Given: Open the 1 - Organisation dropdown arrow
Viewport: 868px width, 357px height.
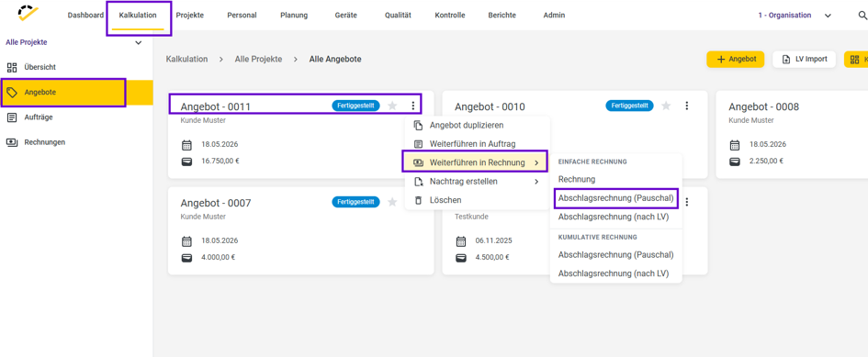Looking at the screenshot, I should click(x=828, y=16).
